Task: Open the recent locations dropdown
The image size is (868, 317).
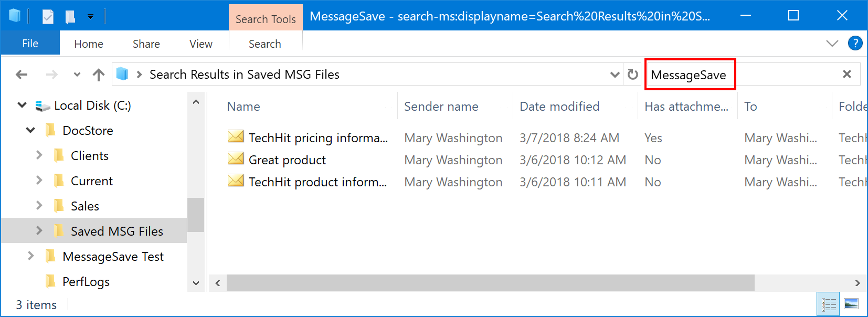Action: [x=77, y=75]
